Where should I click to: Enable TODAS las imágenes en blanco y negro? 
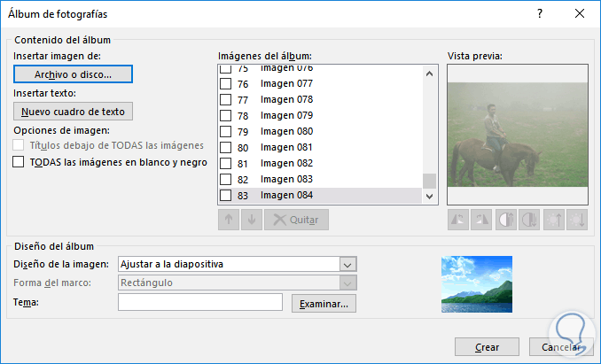(x=19, y=163)
